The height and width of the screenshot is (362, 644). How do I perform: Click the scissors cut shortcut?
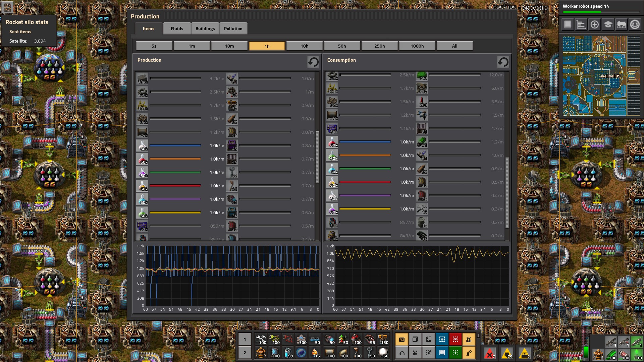[x=415, y=353]
